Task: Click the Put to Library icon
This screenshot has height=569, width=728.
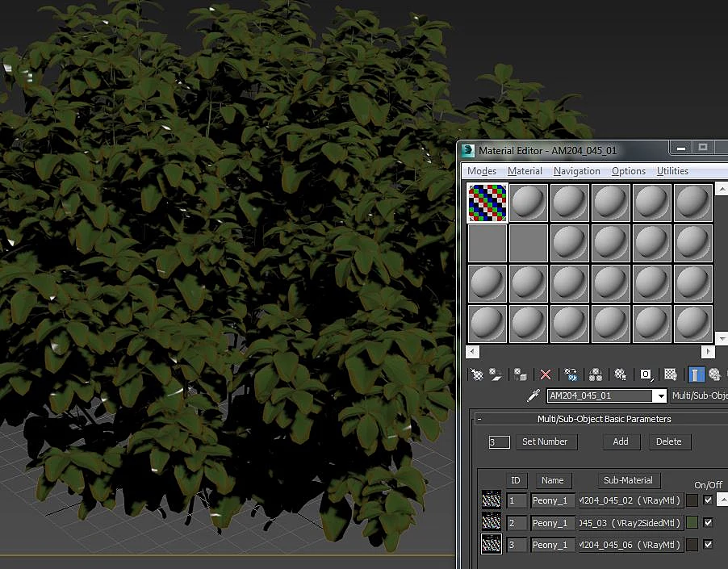Action: [620, 374]
